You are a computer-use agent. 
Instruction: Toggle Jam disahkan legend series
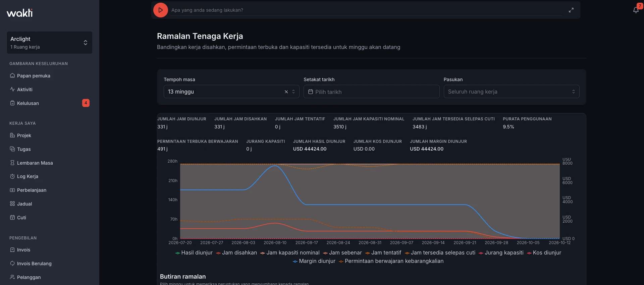click(236, 253)
